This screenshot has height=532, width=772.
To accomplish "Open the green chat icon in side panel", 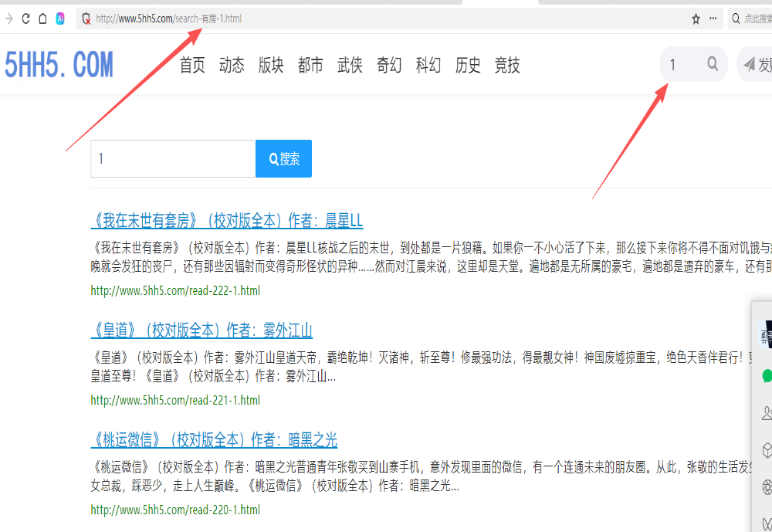I will tap(767, 375).
